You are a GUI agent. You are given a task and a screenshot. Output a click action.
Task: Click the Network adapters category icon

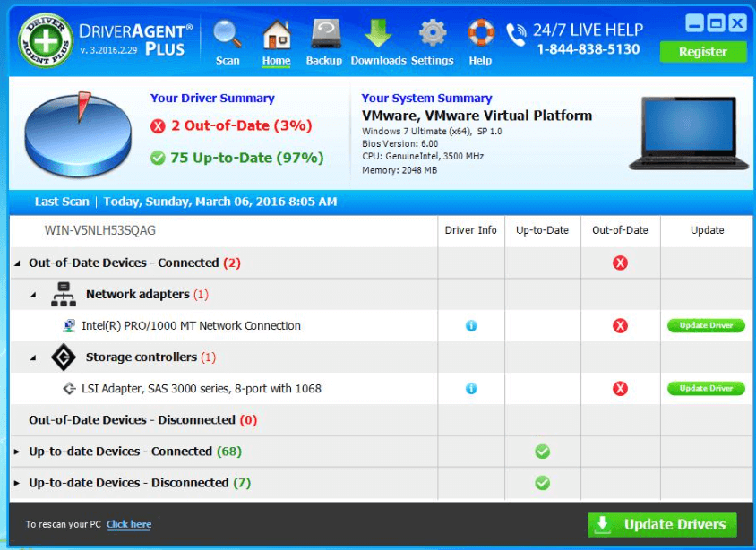point(64,294)
